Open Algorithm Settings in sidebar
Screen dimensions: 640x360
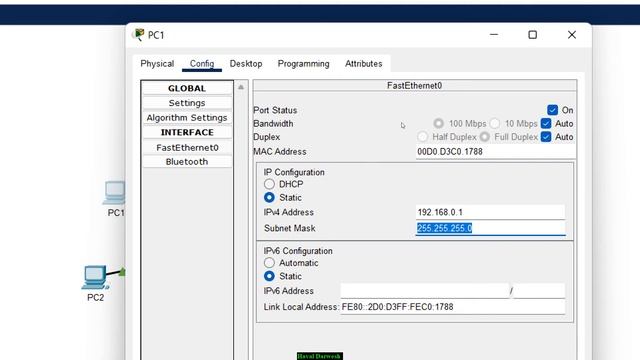tap(187, 118)
